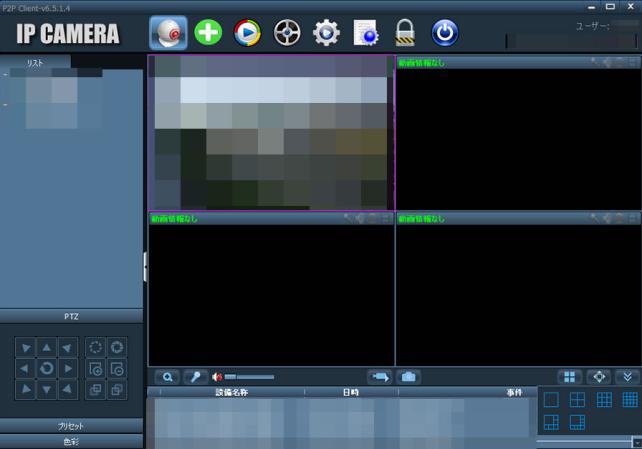The image size is (642, 449).
Task: Click the green plus add device icon
Action: (x=208, y=32)
